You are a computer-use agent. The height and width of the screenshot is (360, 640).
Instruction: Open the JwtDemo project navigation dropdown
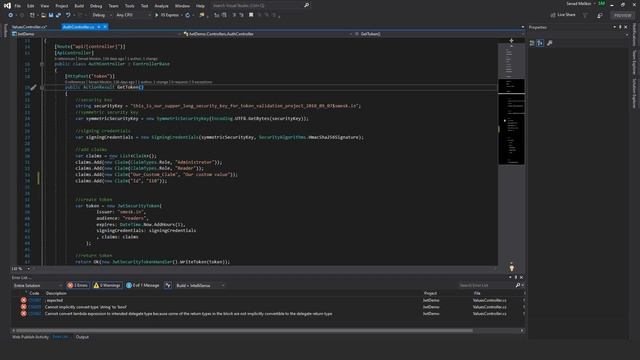(96, 34)
